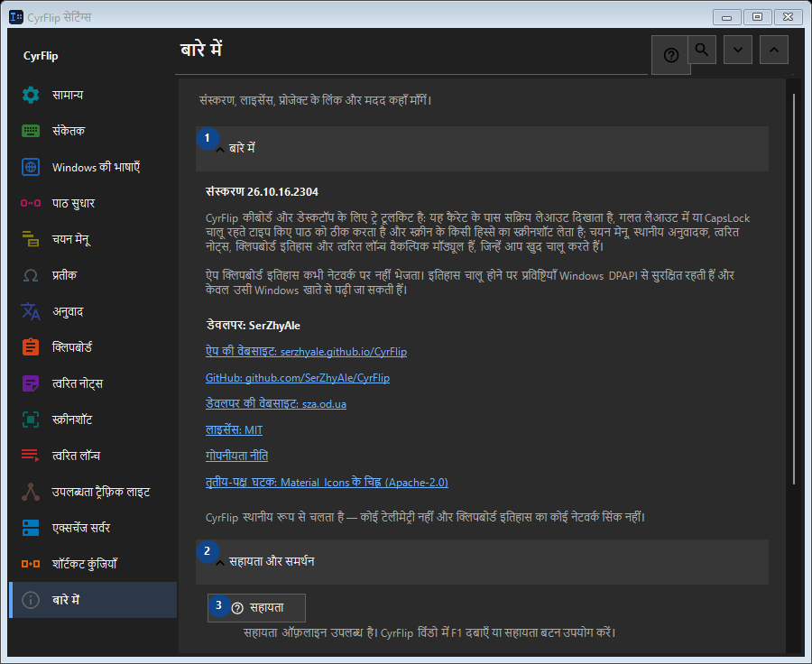This screenshot has width=812, height=664.
Task: Click the text डेवलपर: SerZhyAle
Action: tap(254, 326)
